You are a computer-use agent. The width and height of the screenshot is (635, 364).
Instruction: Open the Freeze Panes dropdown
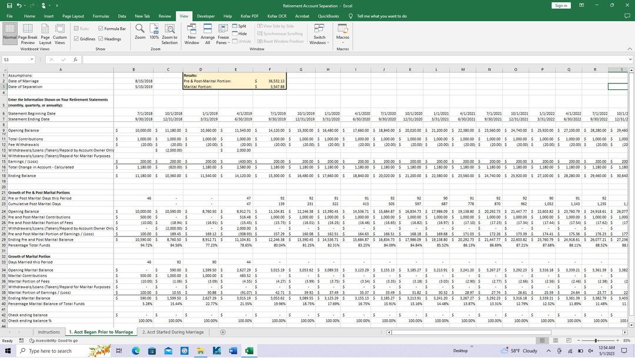click(x=223, y=35)
